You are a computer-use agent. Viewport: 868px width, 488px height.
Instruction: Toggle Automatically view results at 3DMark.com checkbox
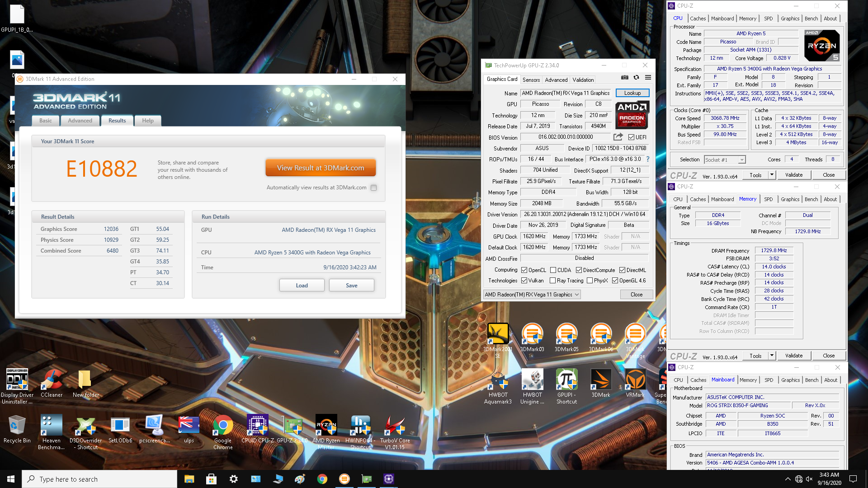[373, 188]
